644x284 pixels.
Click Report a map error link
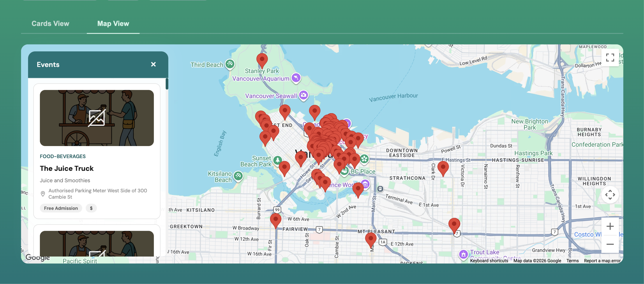point(602,261)
